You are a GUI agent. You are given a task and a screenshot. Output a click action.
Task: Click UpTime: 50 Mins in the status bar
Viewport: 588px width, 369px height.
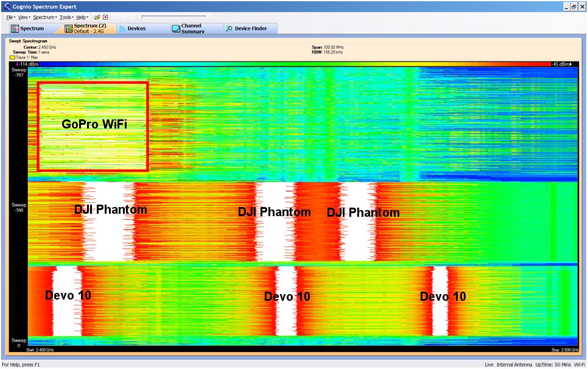(553, 365)
